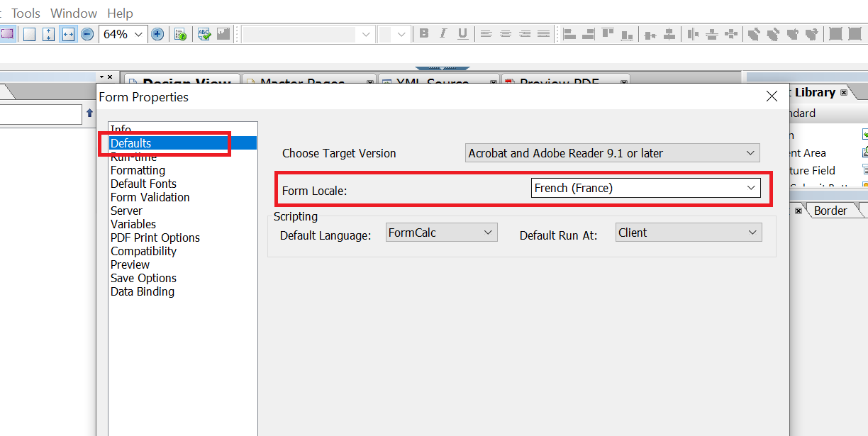
Task: Open the form checker question-mark icon
Action: (180, 34)
